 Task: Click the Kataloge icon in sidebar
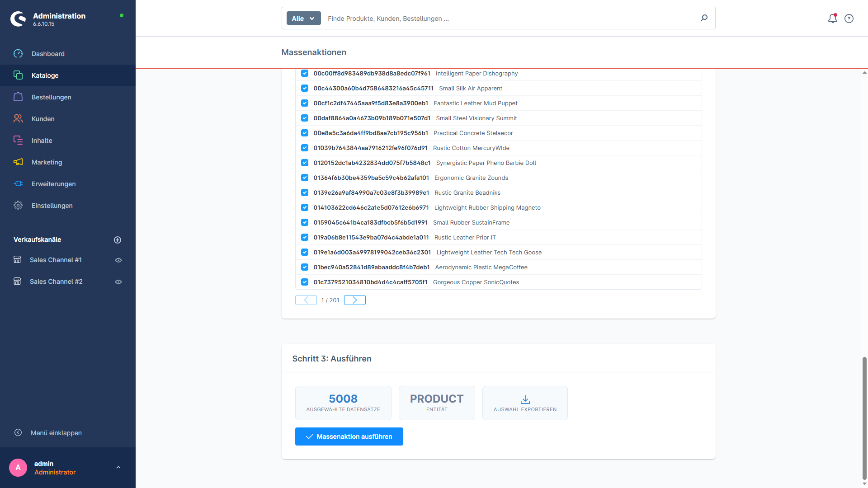pyautogui.click(x=18, y=75)
